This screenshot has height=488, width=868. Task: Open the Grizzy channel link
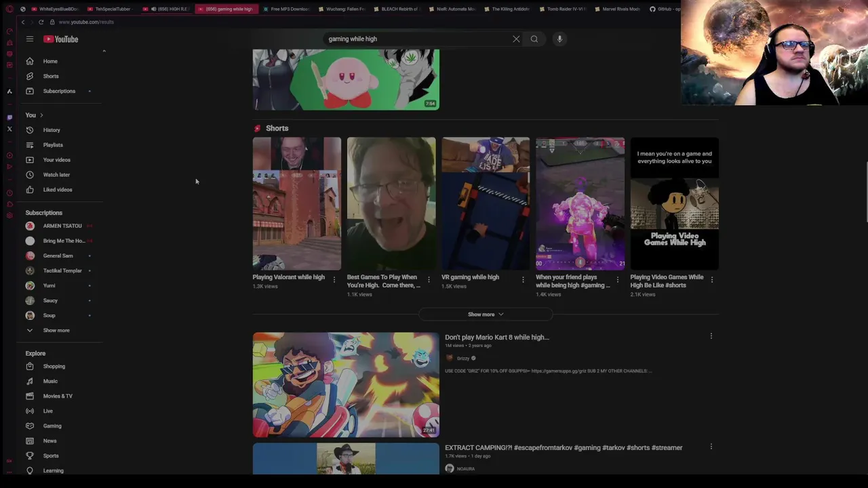tap(463, 359)
